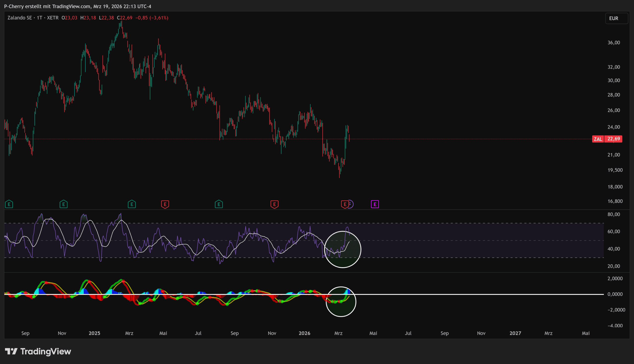Click the red earnings marker near Mrz 2026
This screenshot has width=634, height=364.
(x=344, y=204)
